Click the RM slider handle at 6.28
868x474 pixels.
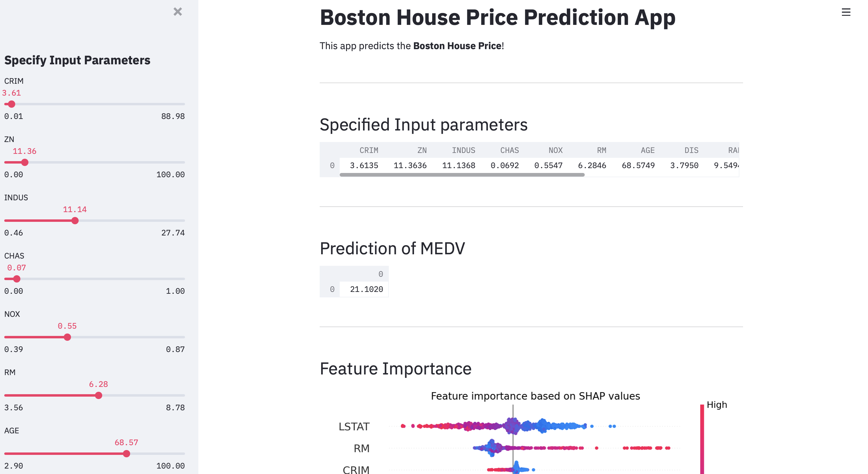98,395
